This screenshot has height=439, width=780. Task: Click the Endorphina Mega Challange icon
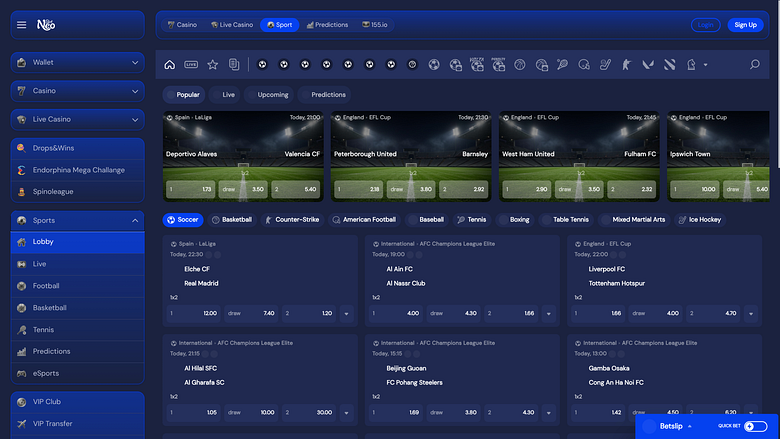(x=21, y=170)
